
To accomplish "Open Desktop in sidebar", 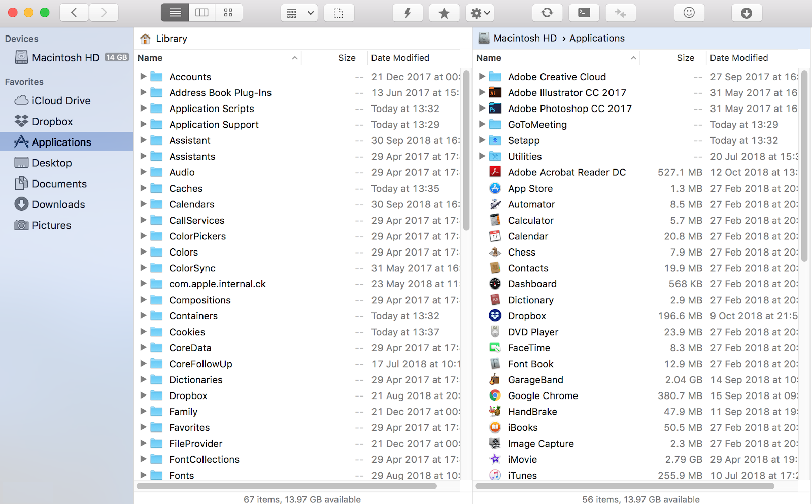I will [x=66, y=163].
